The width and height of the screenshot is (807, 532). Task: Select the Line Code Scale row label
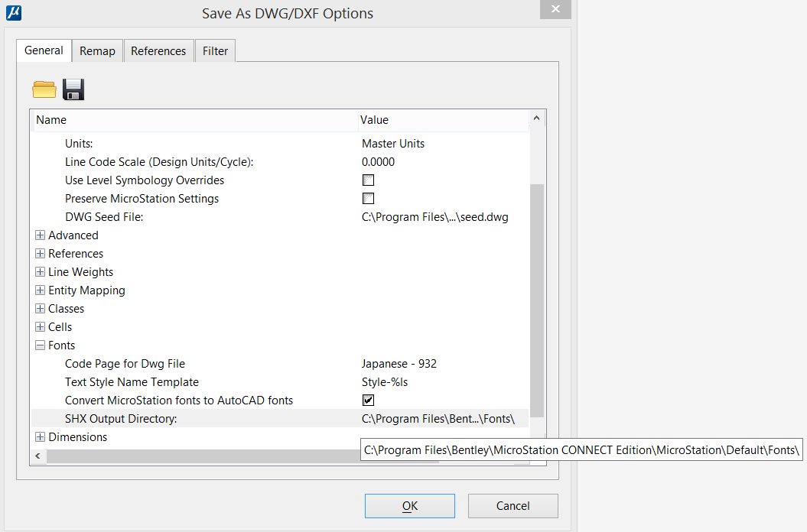pos(159,162)
